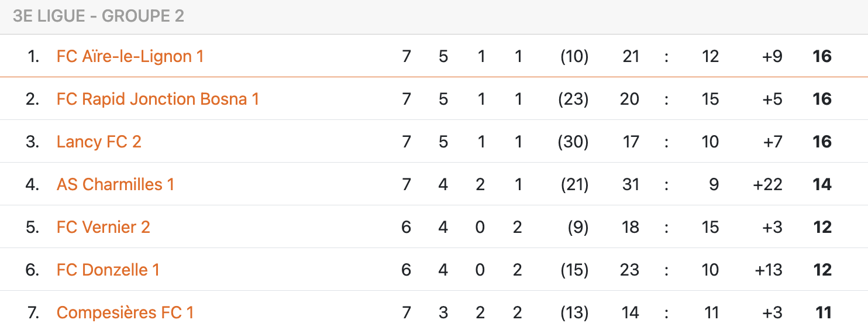The image size is (868, 330).
Task: Click the (23) value in the Rapid Jonction row
Action: (x=574, y=99)
